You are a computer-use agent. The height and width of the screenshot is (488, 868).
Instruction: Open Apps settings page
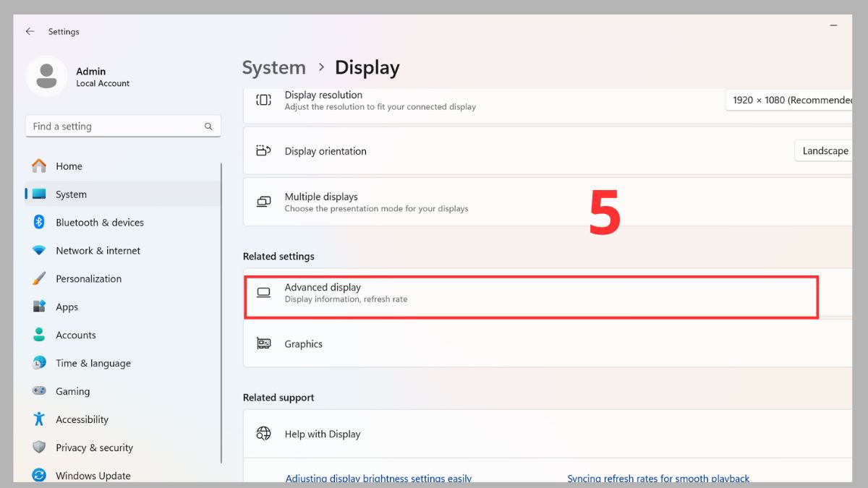123,307
